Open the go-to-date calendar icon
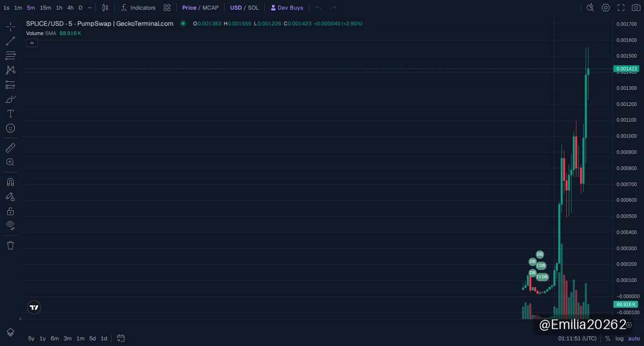 [x=121, y=338]
